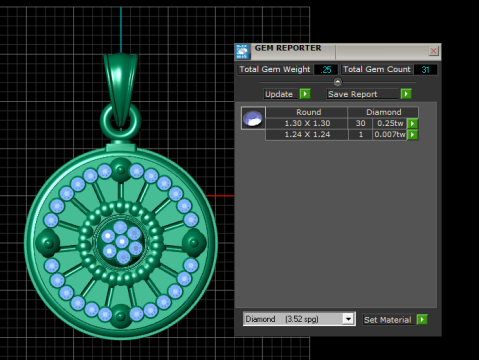
Task: Click the Gem Reporter logo icon
Action: pyautogui.click(x=242, y=52)
